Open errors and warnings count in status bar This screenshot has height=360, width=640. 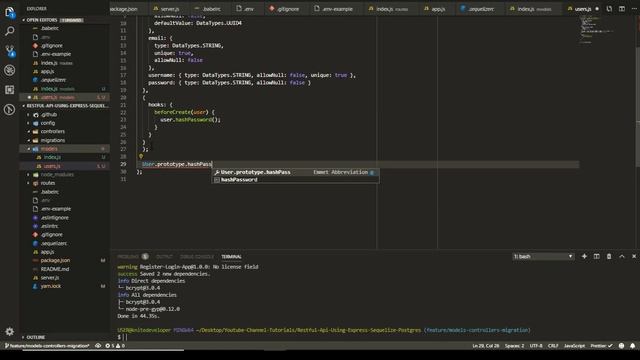pos(115,346)
